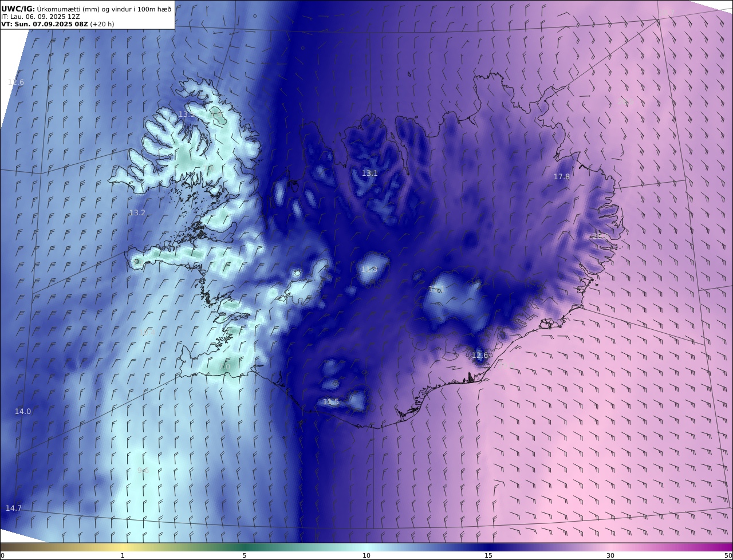This screenshot has width=733, height=560.
Task: Select the valid time 'VT: Sun. 07.09.2025 08Z (+20 h)'
Action: click(x=58, y=25)
